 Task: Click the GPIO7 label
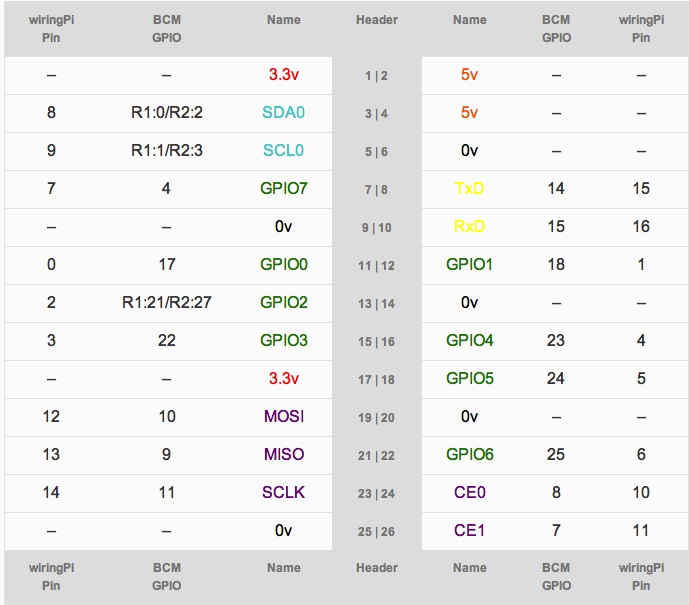[283, 188]
